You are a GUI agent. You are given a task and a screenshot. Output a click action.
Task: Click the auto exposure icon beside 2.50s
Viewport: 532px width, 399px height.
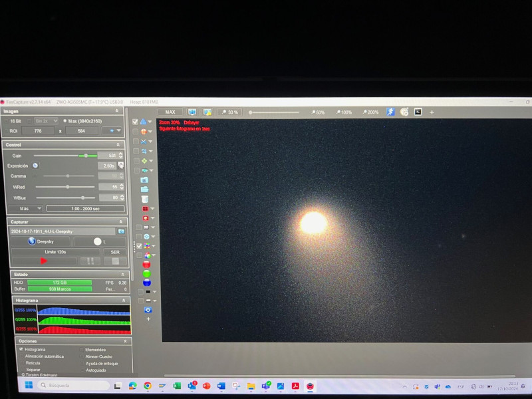click(x=120, y=165)
